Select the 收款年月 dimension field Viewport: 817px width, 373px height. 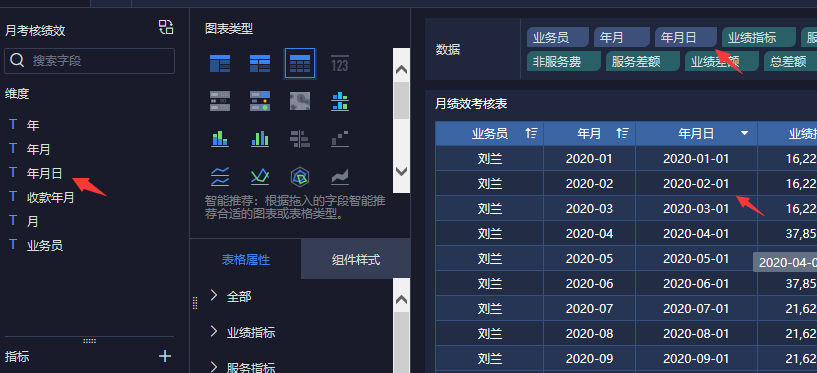[51, 197]
